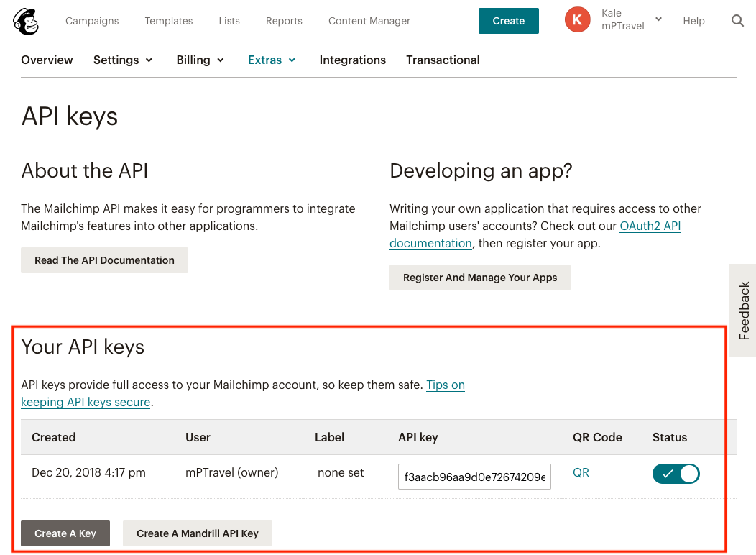Click Read The API Documentation button

(x=105, y=260)
